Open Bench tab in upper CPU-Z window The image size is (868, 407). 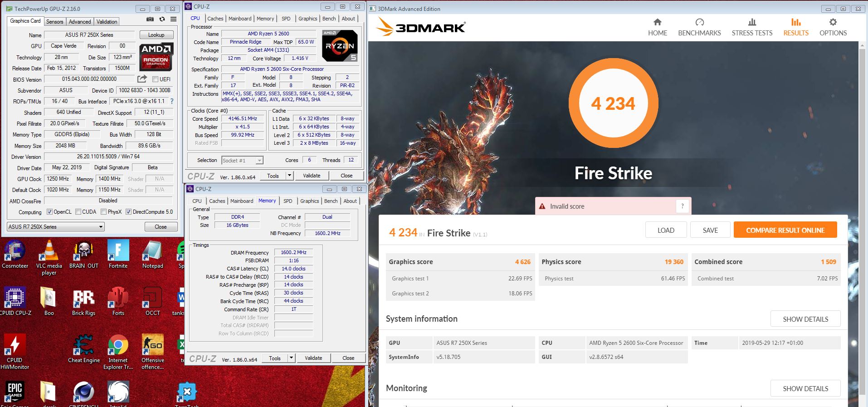tap(329, 19)
